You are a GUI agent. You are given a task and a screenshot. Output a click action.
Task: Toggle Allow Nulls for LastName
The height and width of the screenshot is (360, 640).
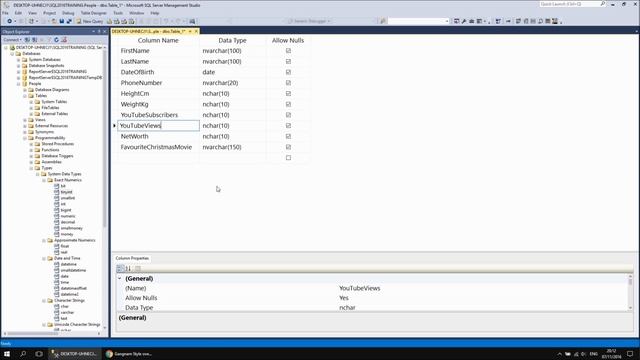tap(289, 61)
